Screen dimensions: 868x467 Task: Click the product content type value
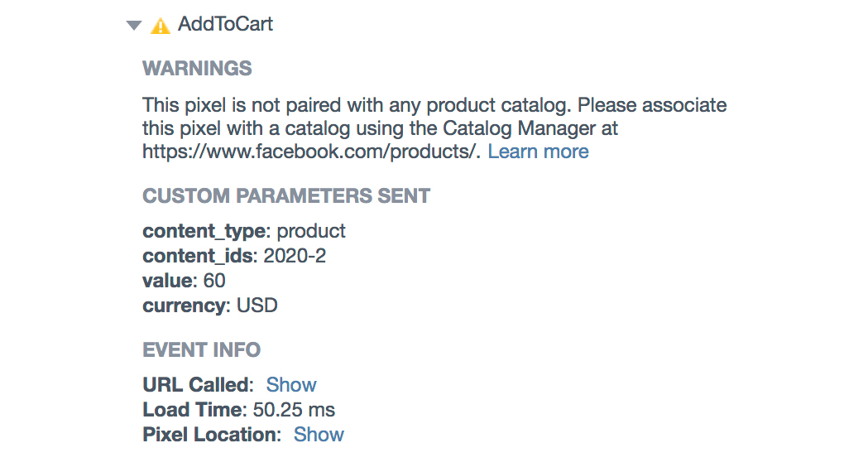click(x=311, y=231)
